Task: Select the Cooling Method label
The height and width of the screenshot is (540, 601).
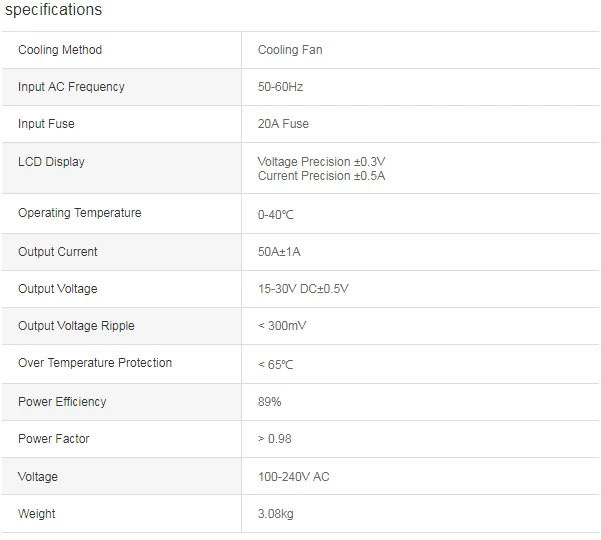Action: [x=60, y=50]
